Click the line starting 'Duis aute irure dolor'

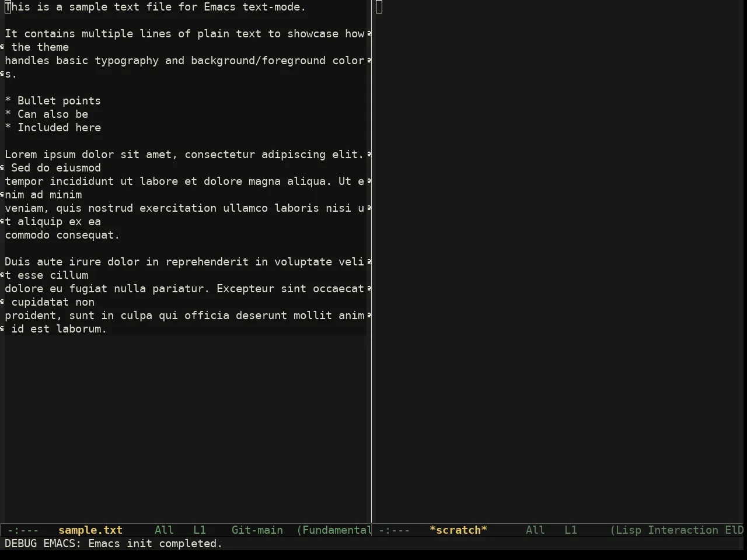184,262
